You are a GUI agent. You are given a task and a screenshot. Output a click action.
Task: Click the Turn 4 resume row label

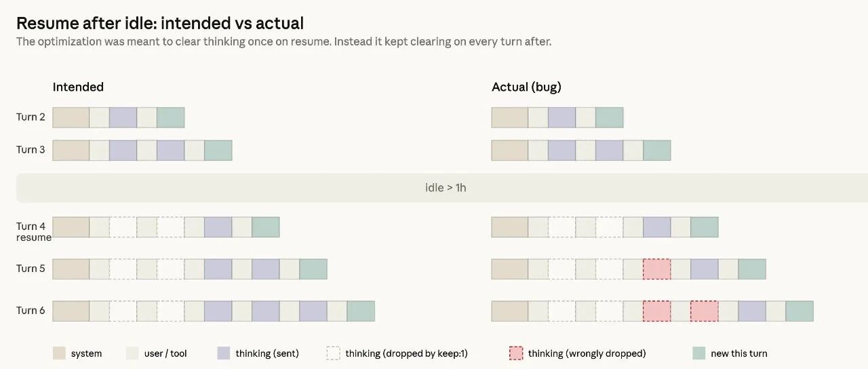point(33,231)
